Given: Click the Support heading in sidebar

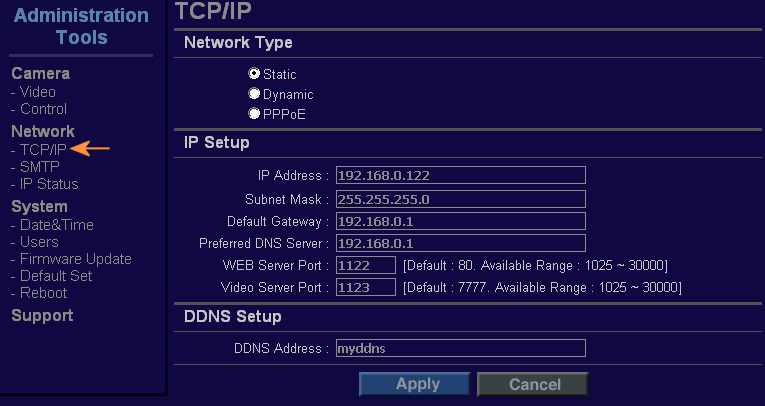Looking at the screenshot, I should 42,316.
